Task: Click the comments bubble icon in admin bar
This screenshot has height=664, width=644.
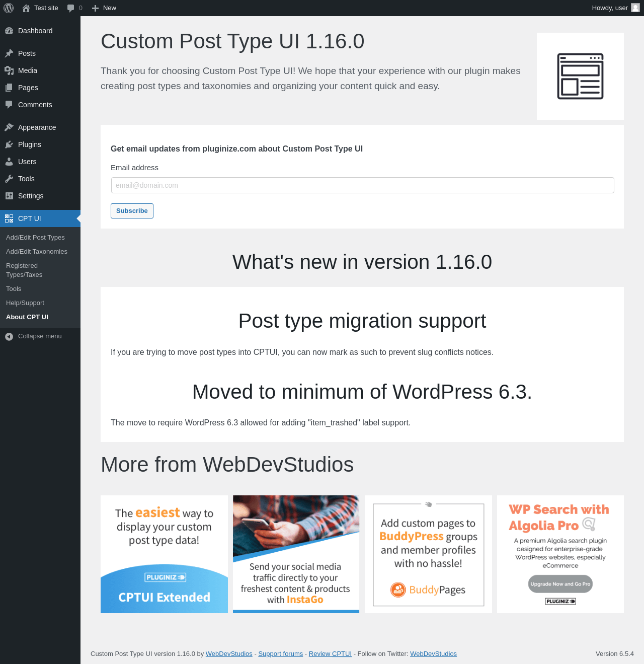Action: [x=71, y=8]
